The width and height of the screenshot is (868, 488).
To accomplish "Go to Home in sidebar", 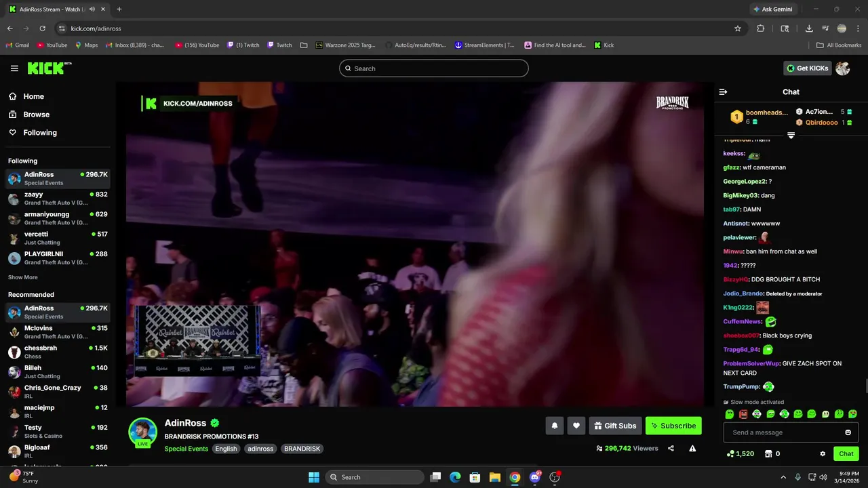I will point(26,96).
